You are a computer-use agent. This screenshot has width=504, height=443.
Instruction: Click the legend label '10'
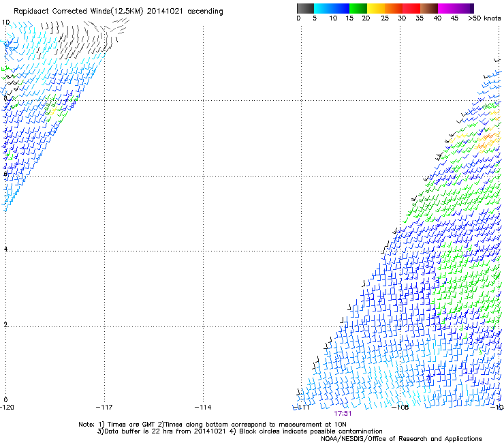(333, 18)
